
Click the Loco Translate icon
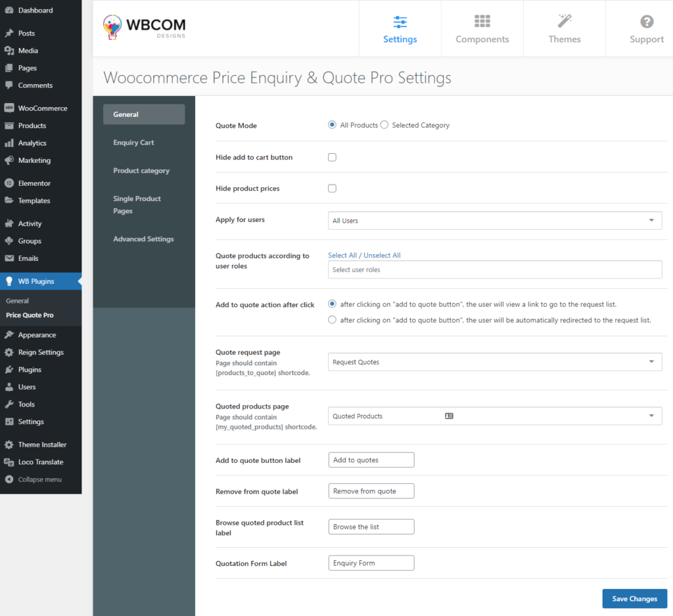(9, 462)
